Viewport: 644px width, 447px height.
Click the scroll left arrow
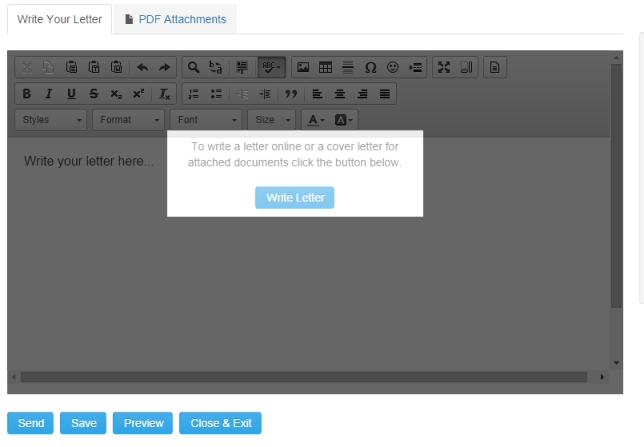click(x=14, y=377)
